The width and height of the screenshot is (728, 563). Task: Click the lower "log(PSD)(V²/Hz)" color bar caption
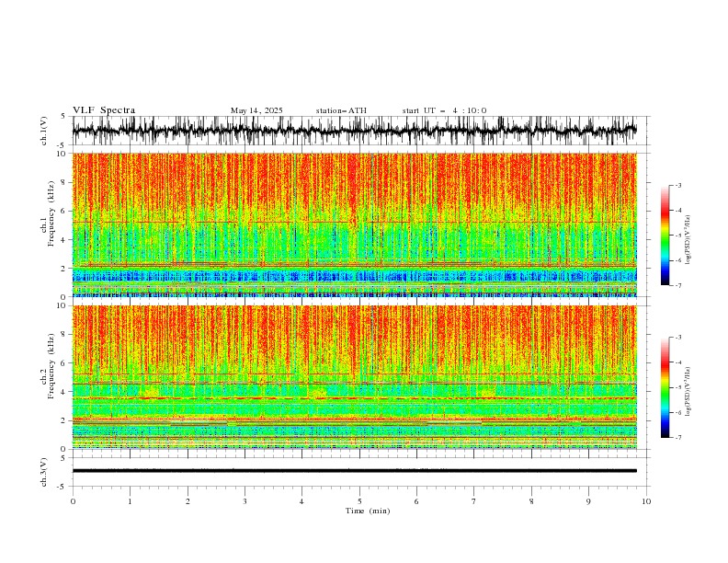(x=688, y=392)
